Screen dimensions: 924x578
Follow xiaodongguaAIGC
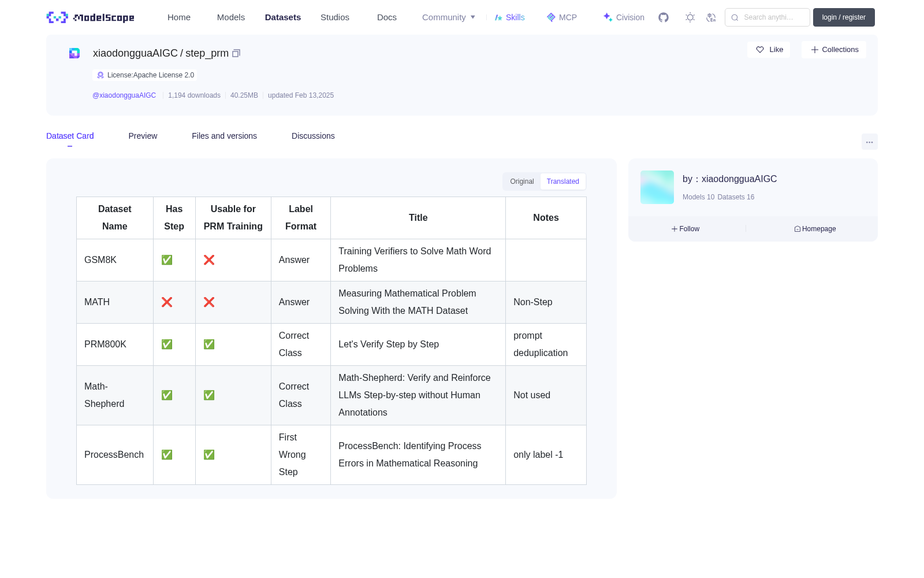(685, 229)
